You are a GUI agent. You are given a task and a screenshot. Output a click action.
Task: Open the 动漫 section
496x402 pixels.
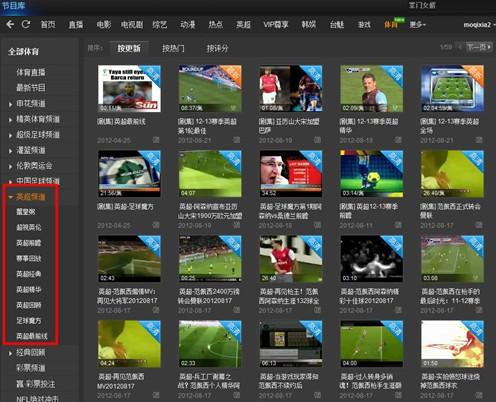tap(188, 24)
